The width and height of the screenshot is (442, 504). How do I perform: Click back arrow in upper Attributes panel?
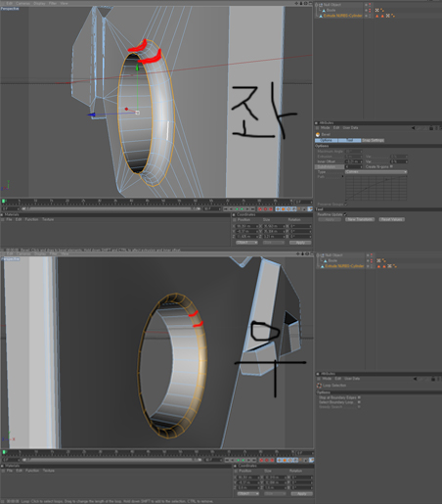(x=414, y=128)
